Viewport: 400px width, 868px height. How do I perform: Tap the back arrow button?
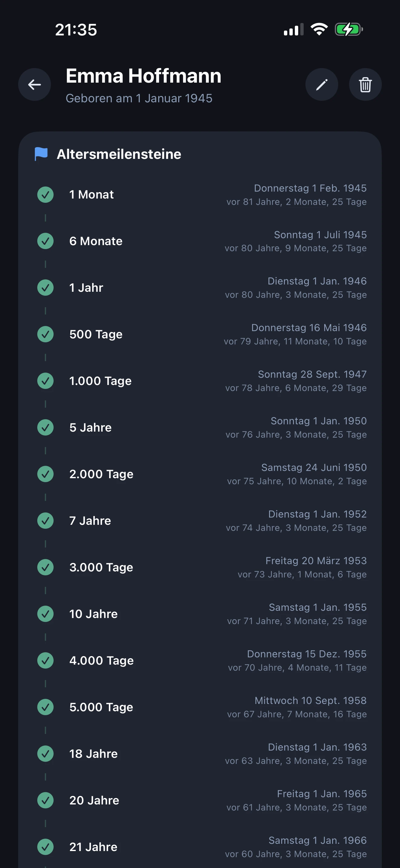pyautogui.click(x=35, y=84)
